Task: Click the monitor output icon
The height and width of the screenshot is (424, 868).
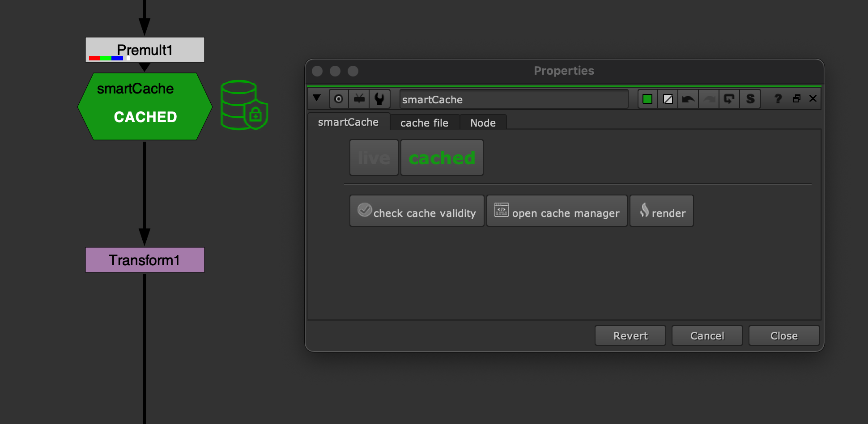Action: 359,99
